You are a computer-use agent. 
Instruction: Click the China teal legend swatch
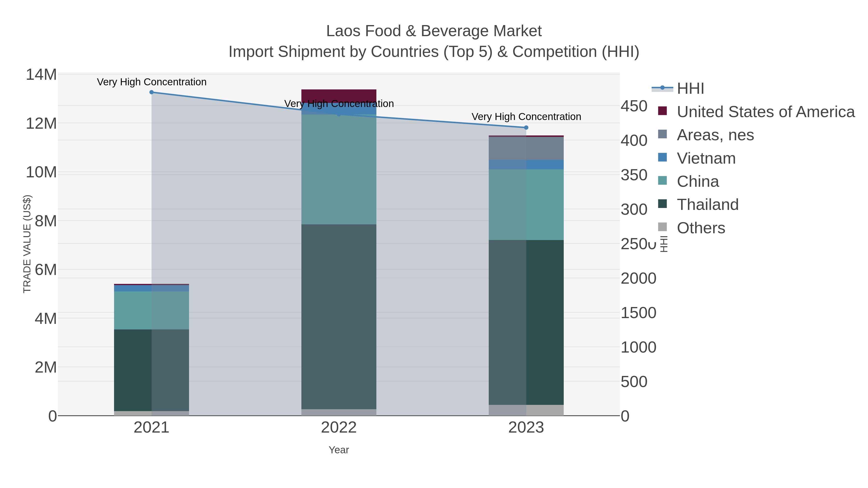(663, 180)
